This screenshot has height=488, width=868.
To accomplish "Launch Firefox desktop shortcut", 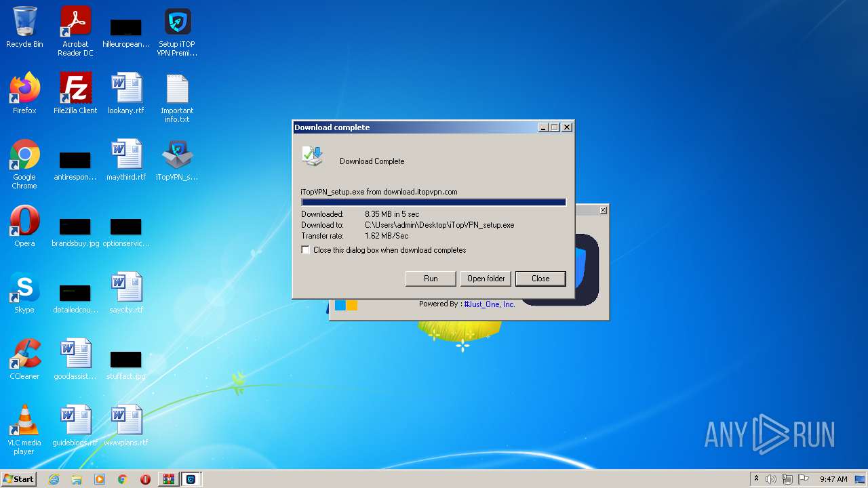I will [x=24, y=94].
